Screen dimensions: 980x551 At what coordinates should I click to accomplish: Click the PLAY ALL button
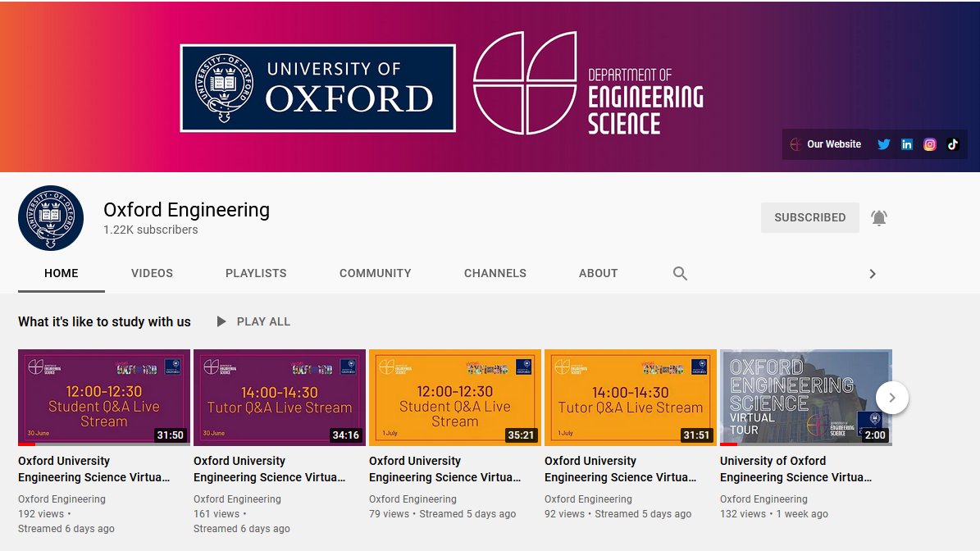(x=253, y=321)
